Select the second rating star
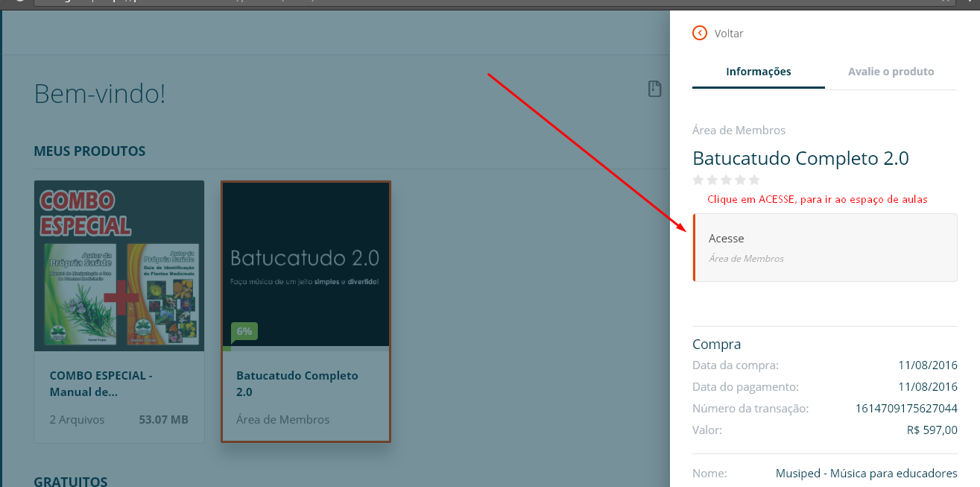The image size is (980, 487). pyautogui.click(x=712, y=180)
